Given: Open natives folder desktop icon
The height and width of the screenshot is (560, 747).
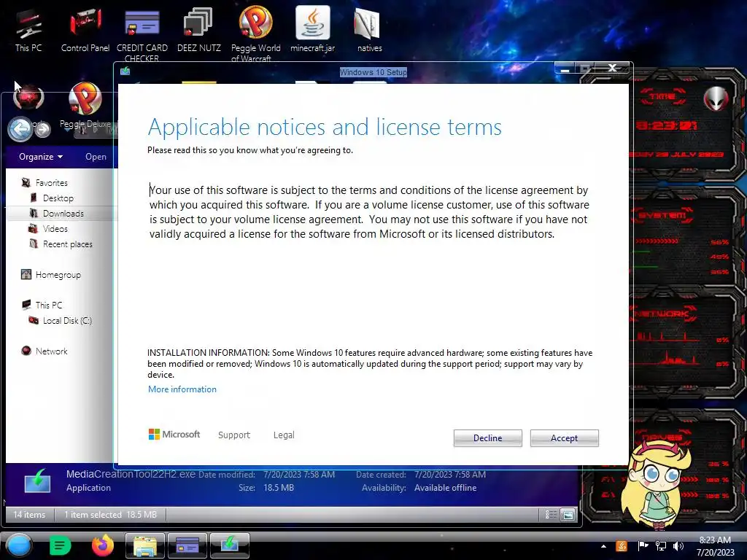Looking at the screenshot, I should (x=370, y=29).
